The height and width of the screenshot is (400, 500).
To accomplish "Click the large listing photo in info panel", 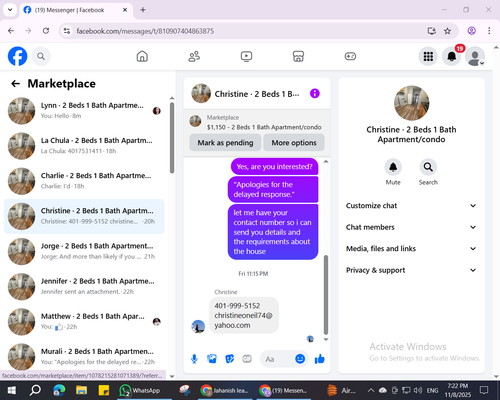I will pyautogui.click(x=411, y=103).
